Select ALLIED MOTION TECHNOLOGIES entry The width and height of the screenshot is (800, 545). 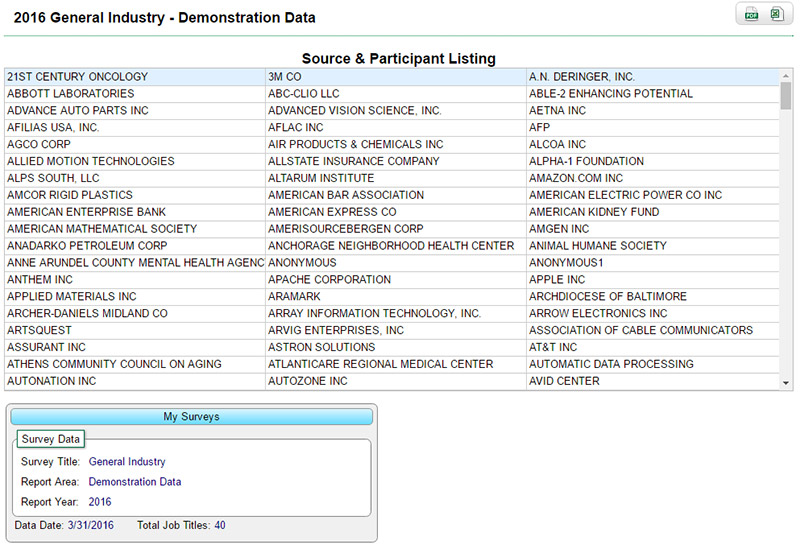(135, 161)
